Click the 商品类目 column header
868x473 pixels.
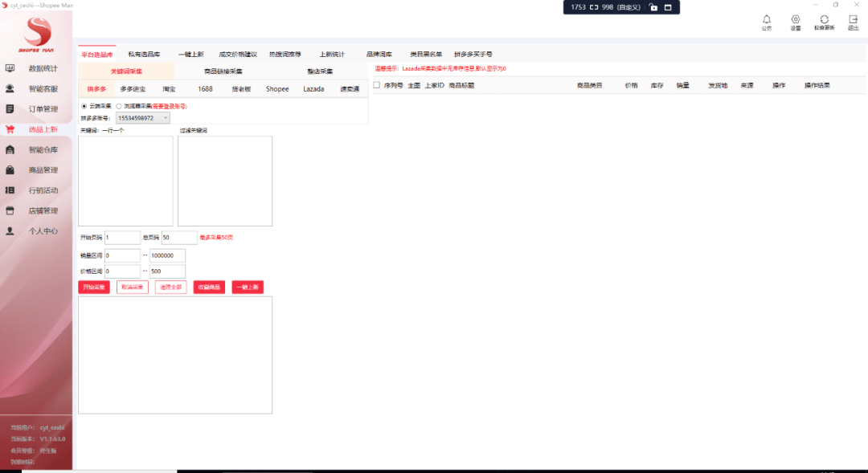[590, 85]
